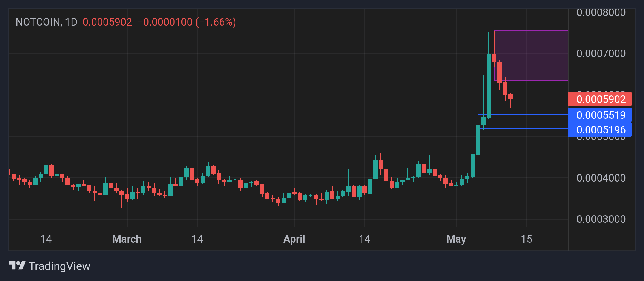Screen dimensions: 644x281
Task: Click the −0.0000100 (−1.66%) change value
Action: [x=187, y=22]
